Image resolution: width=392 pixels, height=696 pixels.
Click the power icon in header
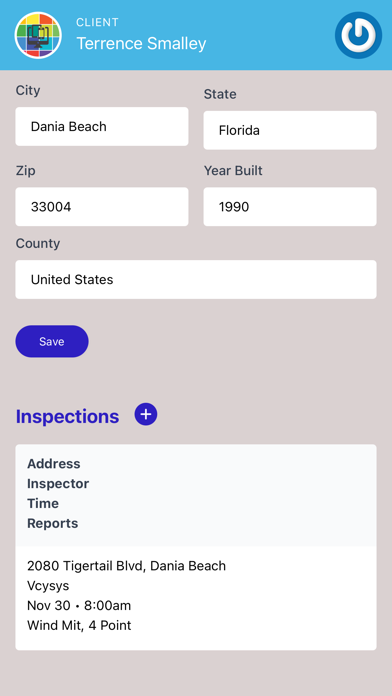[358, 35]
